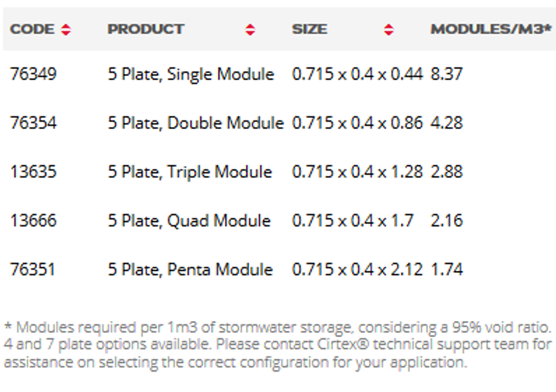Click the PRODUCT column sort down arrow
The width and height of the screenshot is (556, 392).
tap(250, 33)
